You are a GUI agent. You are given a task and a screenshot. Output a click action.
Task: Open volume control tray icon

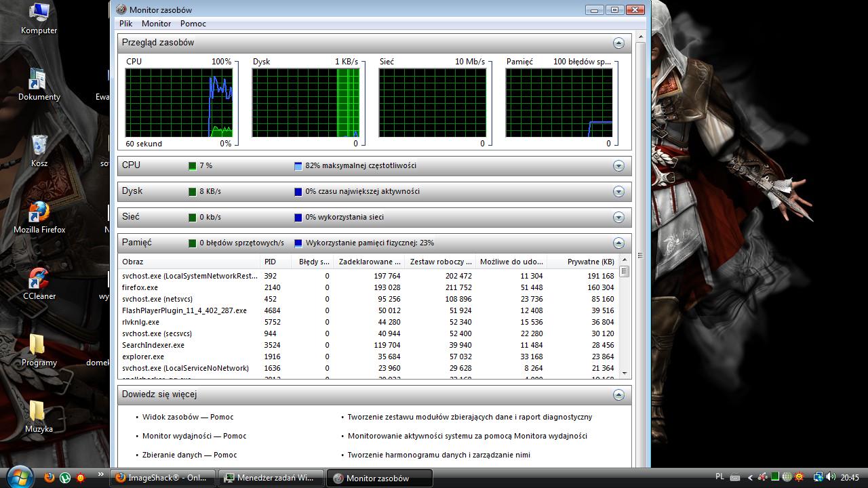point(831,478)
